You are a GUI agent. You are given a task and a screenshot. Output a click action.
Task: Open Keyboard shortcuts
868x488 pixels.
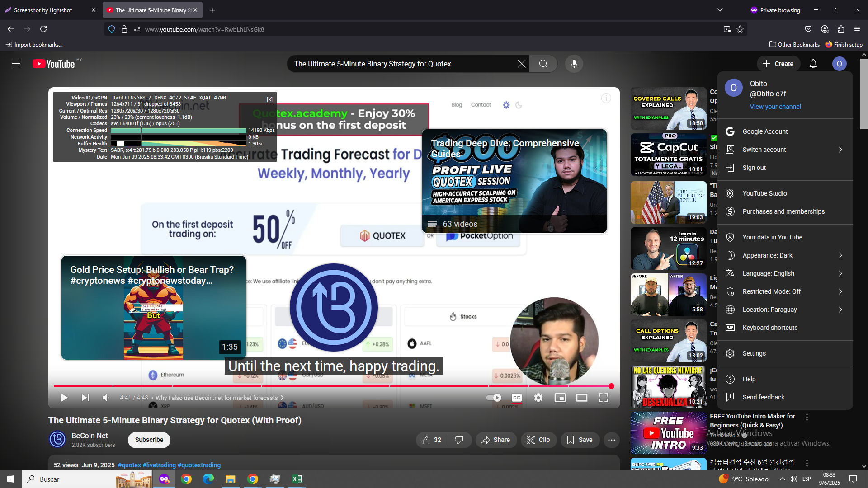pos(785,328)
